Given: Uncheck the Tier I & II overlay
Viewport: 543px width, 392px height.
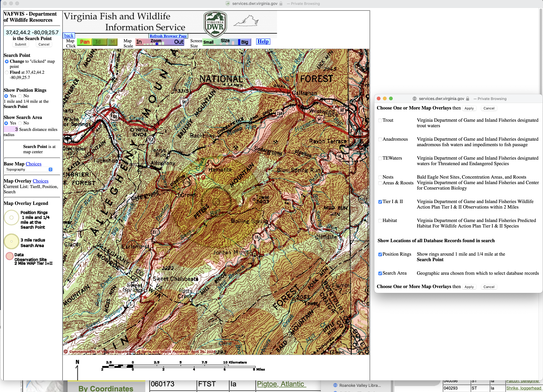Looking at the screenshot, I should [380, 202].
